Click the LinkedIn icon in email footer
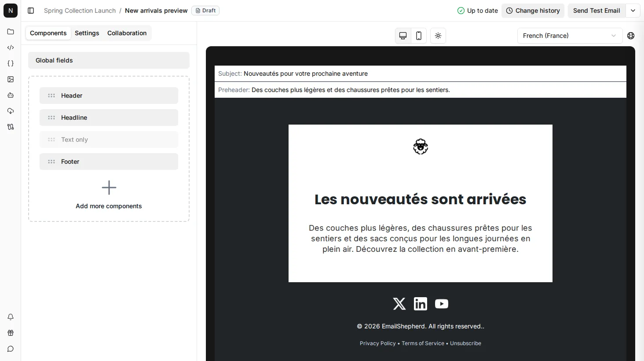 pyautogui.click(x=421, y=304)
